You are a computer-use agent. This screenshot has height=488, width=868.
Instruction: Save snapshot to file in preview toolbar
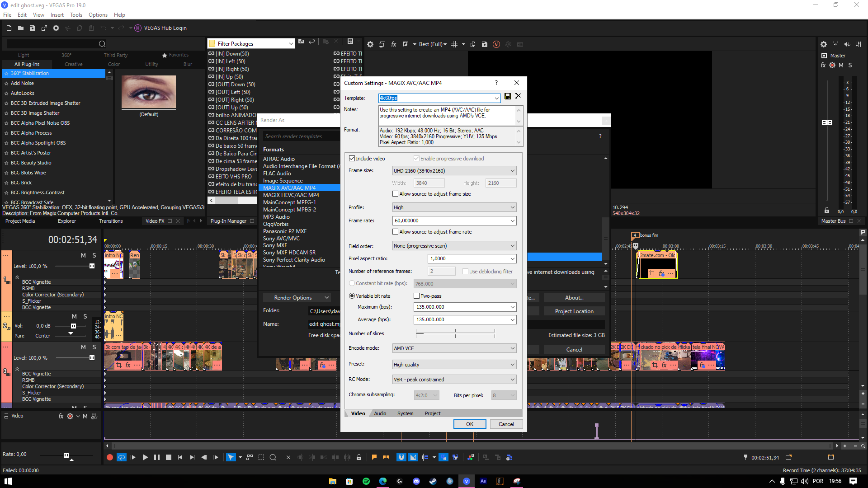(485, 44)
